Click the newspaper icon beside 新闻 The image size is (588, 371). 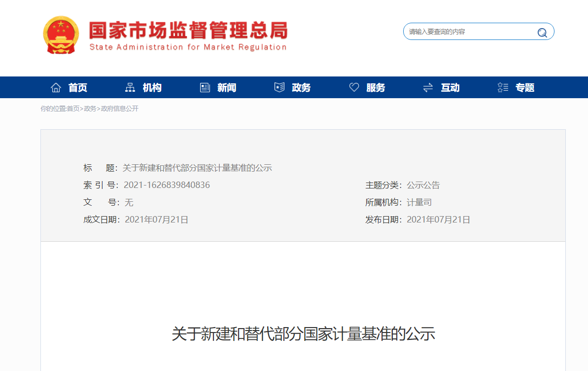pyautogui.click(x=205, y=88)
